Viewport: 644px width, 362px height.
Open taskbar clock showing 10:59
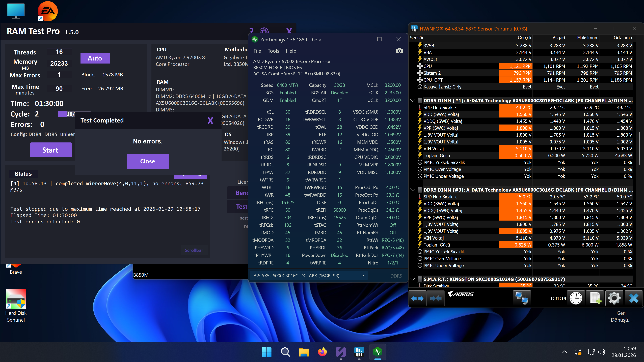click(x=623, y=352)
